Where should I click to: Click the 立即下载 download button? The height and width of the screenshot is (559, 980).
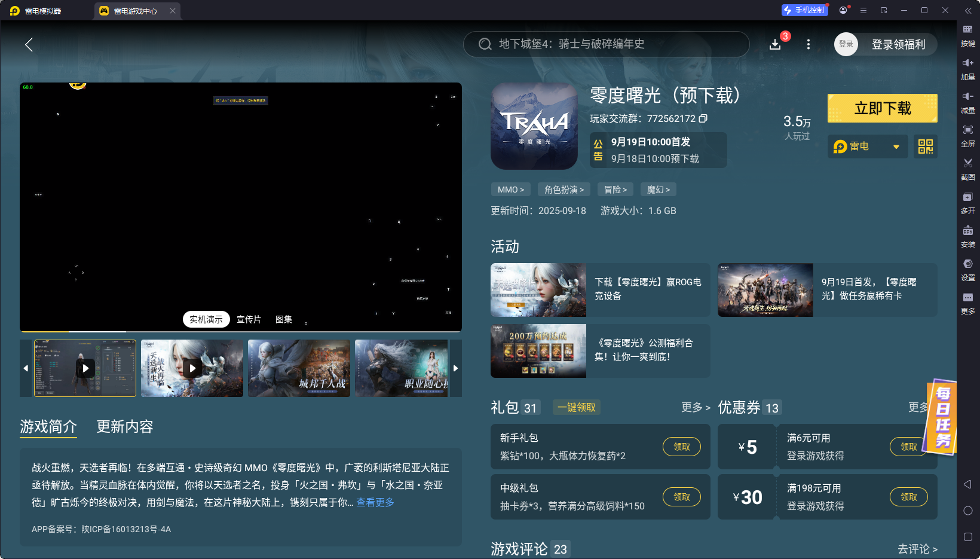tap(882, 108)
